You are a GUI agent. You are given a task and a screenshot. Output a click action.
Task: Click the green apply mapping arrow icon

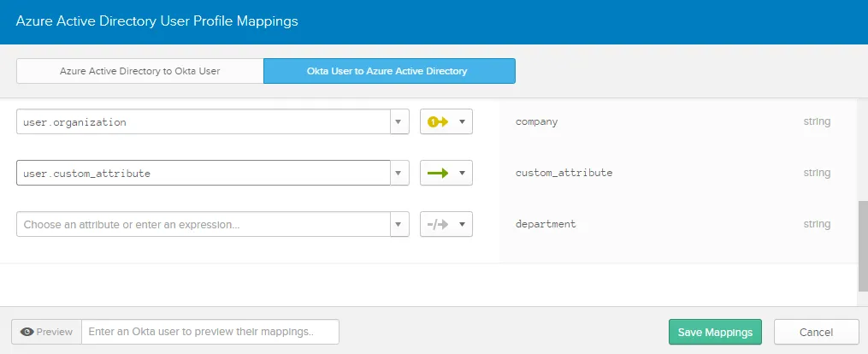(438, 174)
